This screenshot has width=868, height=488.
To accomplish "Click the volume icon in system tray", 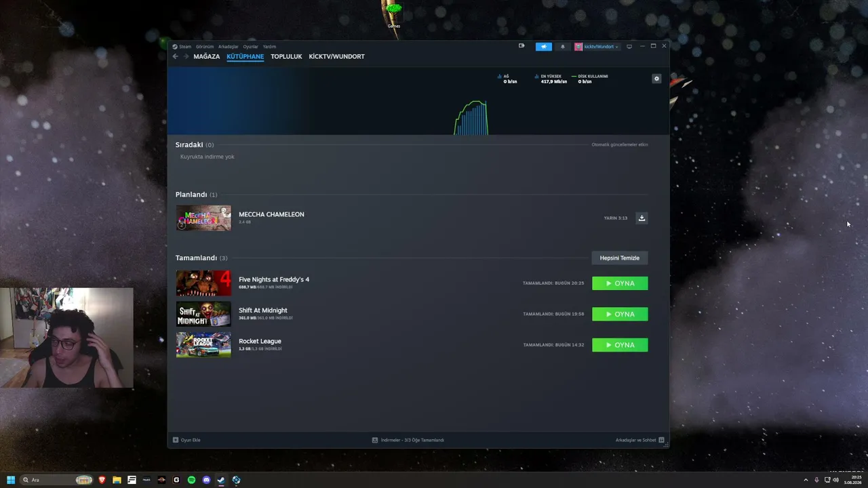I will pyautogui.click(x=835, y=480).
